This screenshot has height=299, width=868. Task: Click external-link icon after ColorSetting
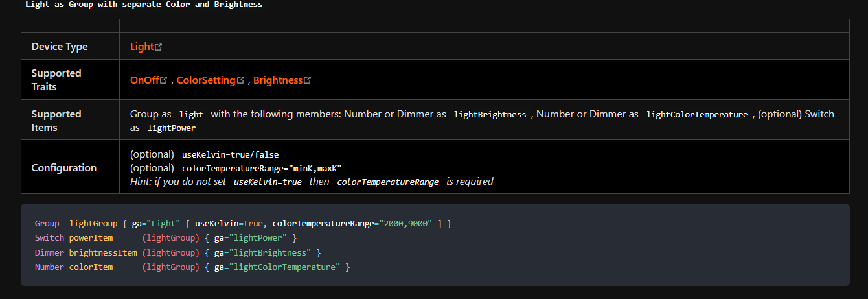pos(241,80)
